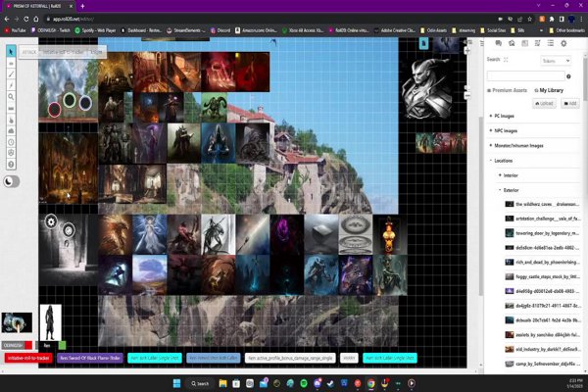Screen dimensions: 588x392
Task: Switch to the Jukebox sidebar tab
Action: (x=537, y=43)
